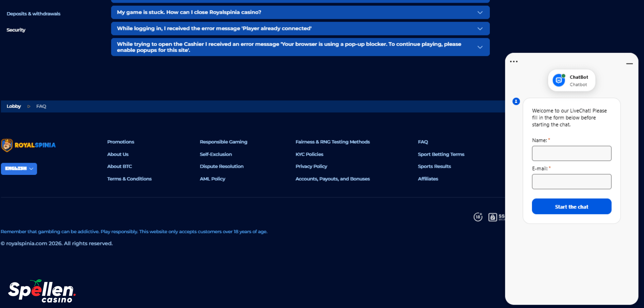
Task: Open the English language dropdown
Action: tap(19, 168)
